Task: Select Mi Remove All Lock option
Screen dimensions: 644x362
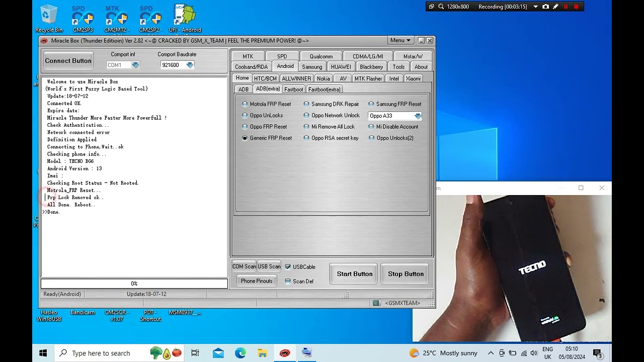Action: [x=329, y=127]
